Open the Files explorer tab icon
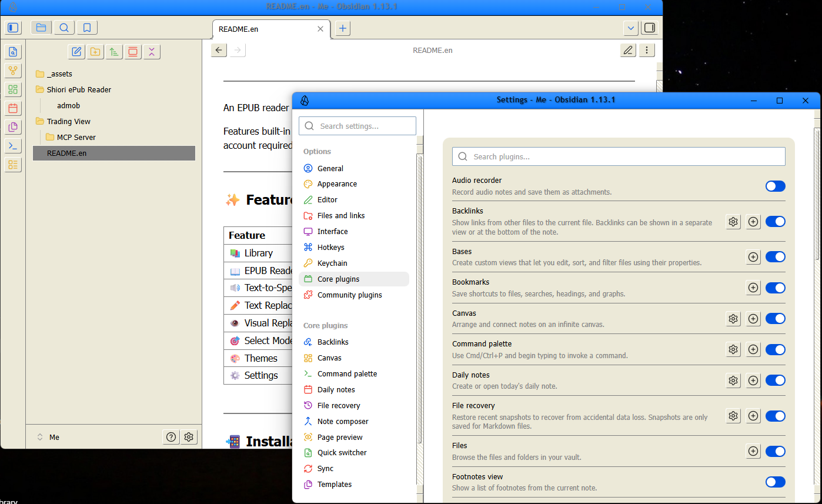 point(41,28)
